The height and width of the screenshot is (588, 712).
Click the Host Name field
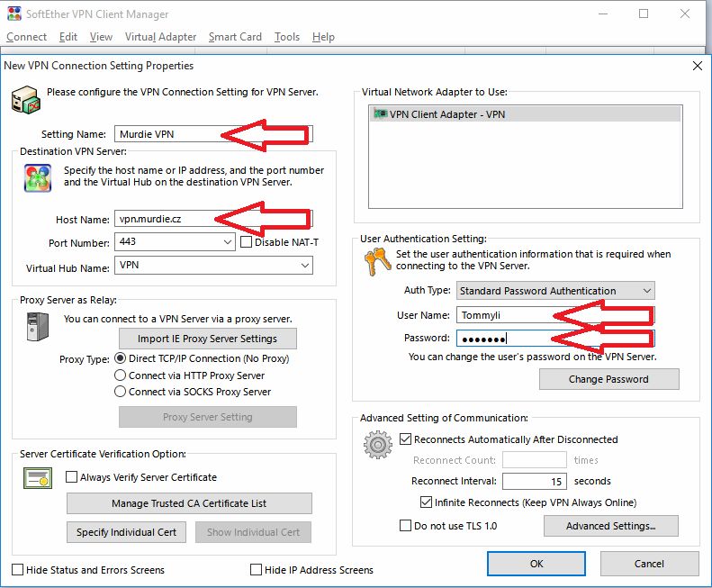[x=213, y=219]
